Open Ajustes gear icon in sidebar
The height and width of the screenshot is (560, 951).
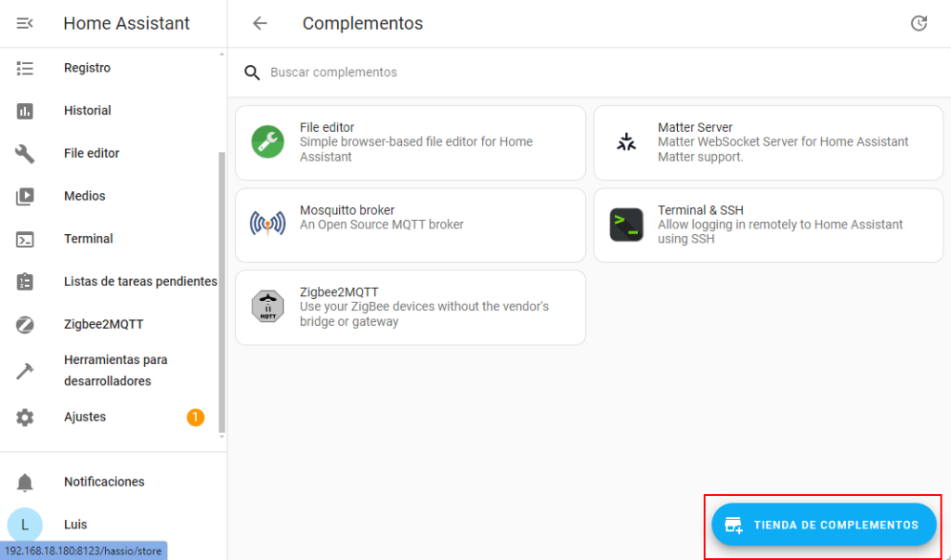(x=25, y=417)
